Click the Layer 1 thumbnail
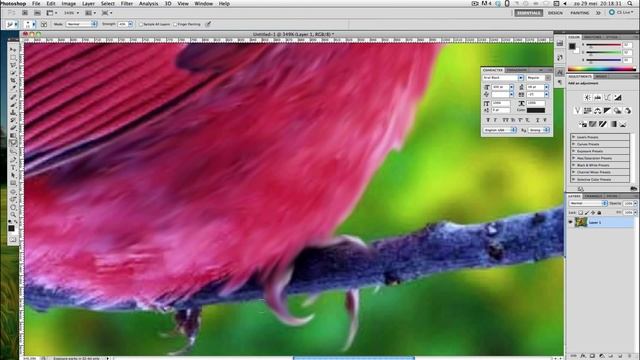Screen dimensions: 640x360 tap(581, 222)
